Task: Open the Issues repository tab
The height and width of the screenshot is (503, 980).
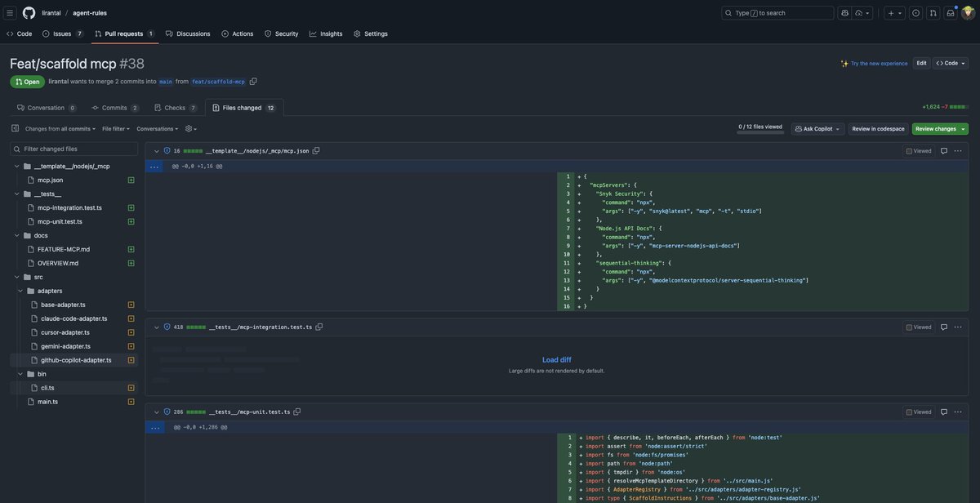Action: pyautogui.click(x=62, y=33)
